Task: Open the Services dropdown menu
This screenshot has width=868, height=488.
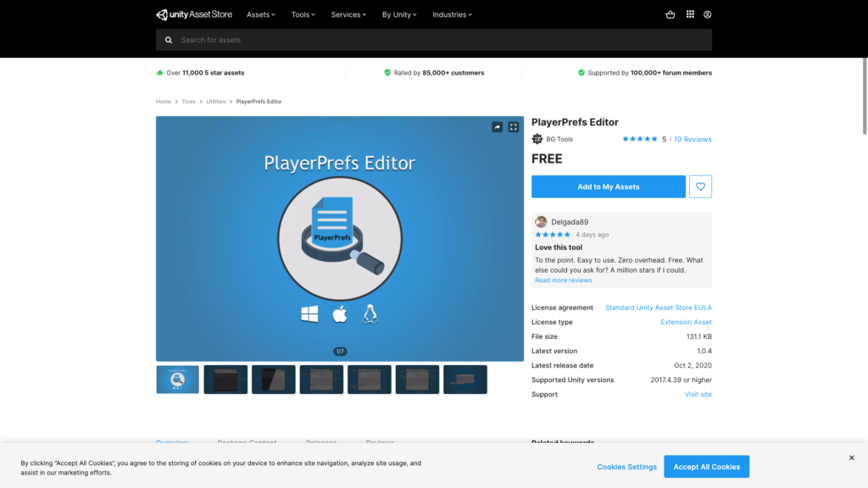Action: pyautogui.click(x=348, y=14)
